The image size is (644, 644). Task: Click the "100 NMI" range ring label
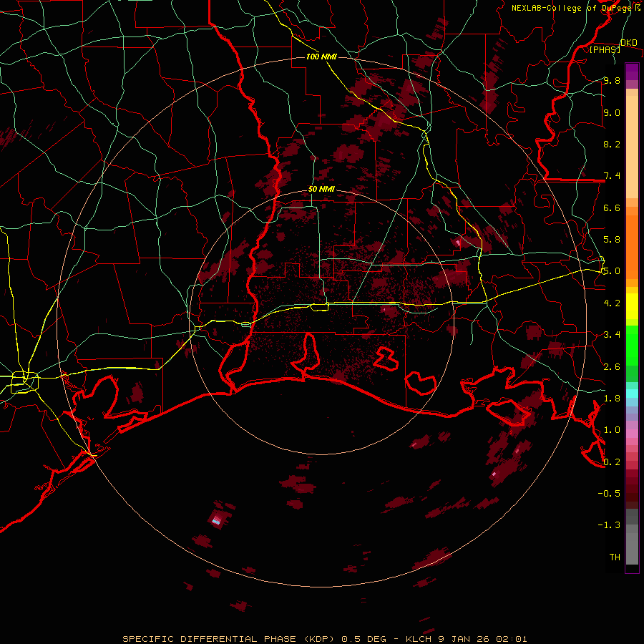[321, 57]
